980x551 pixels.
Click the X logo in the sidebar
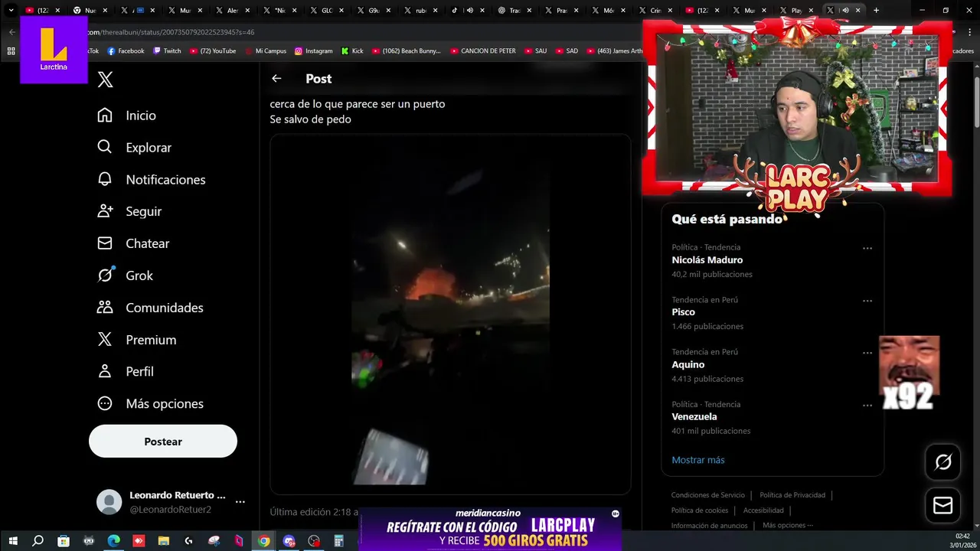[106, 79]
